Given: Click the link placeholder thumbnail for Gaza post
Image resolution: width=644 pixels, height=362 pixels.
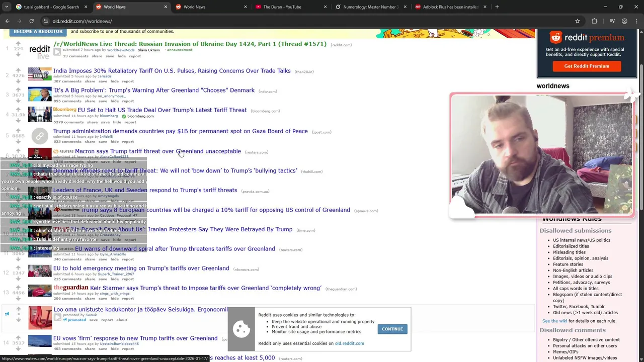Looking at the screenshot, I should pyautogui.click(x=40, y=136).
